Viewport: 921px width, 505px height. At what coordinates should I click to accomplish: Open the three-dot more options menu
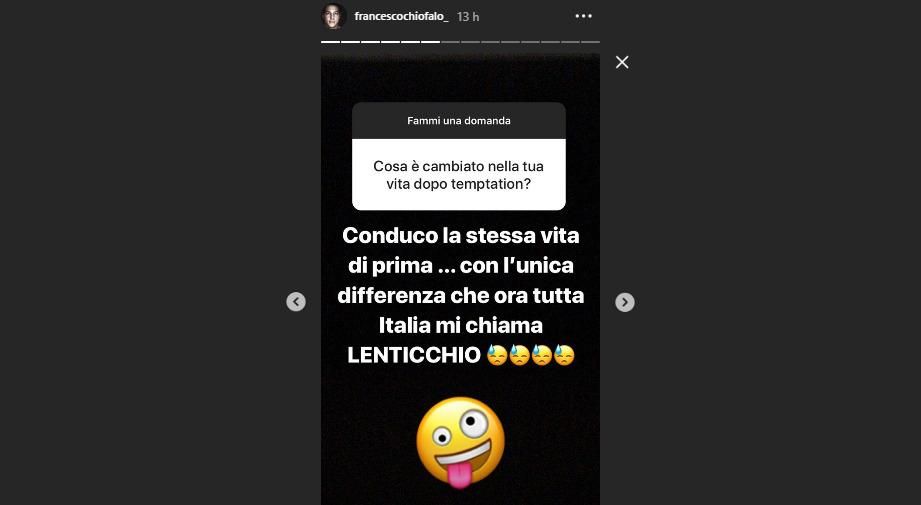[583, 16]
